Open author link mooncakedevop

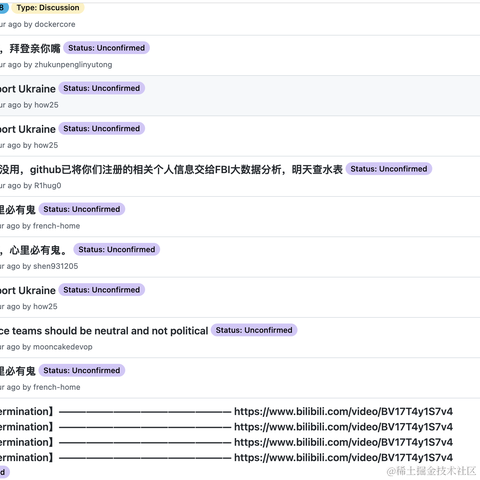coord(63,347)
